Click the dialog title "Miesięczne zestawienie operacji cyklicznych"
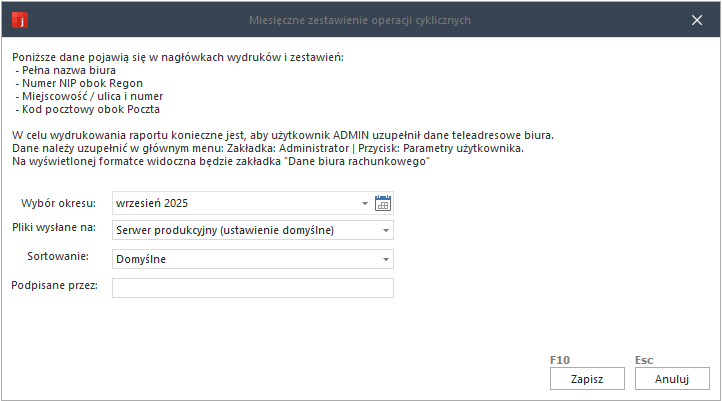This screenshot has width=722, height=401. point(360,19)
